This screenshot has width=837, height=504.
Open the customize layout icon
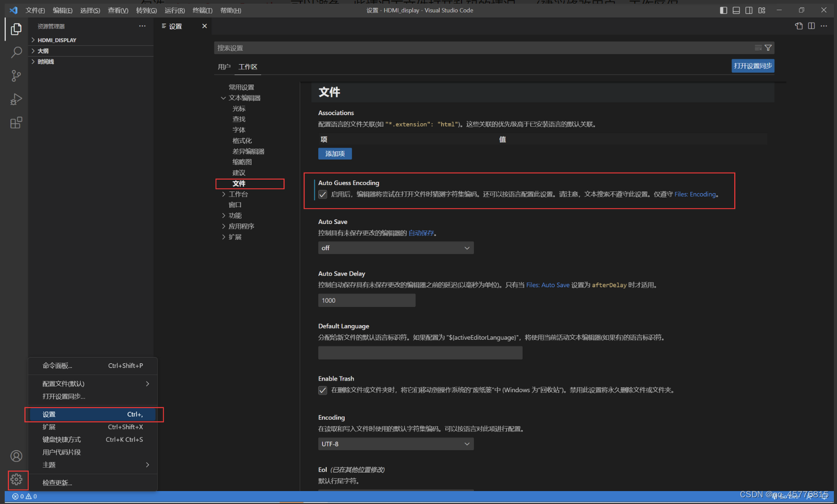[762, 10]
